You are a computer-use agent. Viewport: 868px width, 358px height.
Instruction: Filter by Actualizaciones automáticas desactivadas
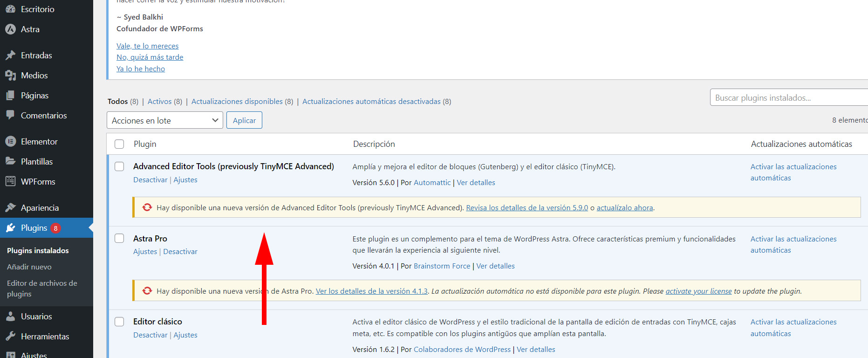tap(371, 101)
